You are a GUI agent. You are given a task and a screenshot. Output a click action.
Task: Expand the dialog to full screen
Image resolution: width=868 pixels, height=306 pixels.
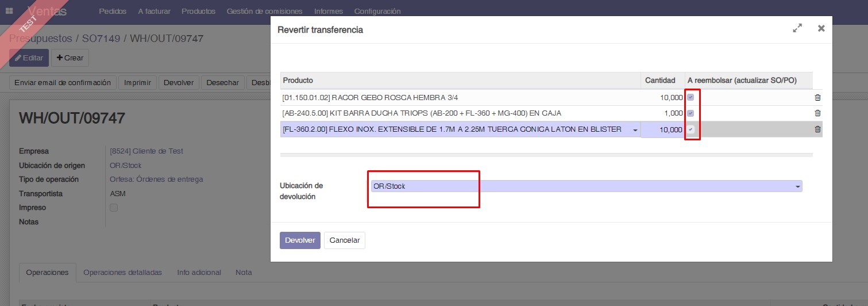(797, 28)
